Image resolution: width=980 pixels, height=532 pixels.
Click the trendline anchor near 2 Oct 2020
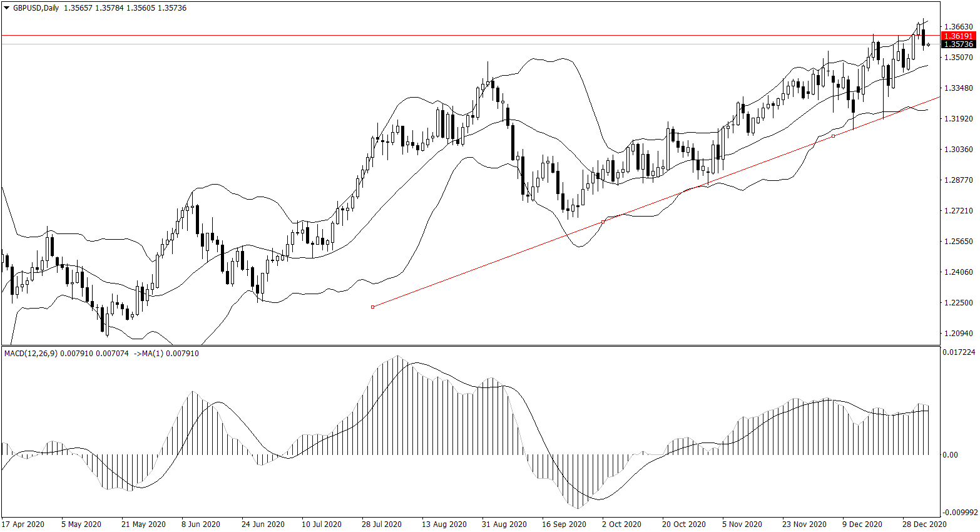pos(603,222)
